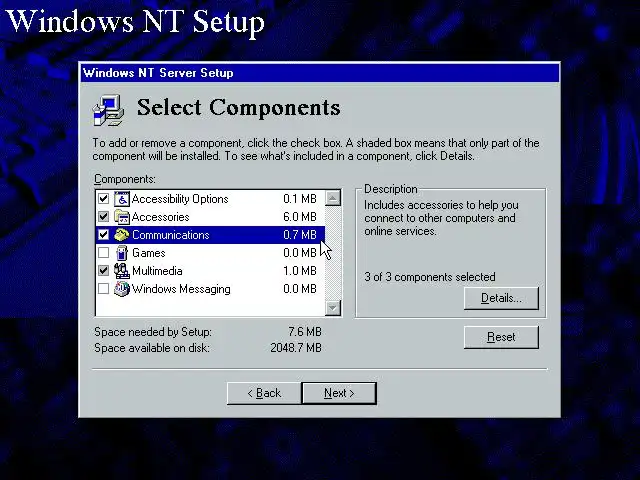This screenshot has height=480, width=640.
Task: Click the components list scrollbar track
Action: pos(333,253)
